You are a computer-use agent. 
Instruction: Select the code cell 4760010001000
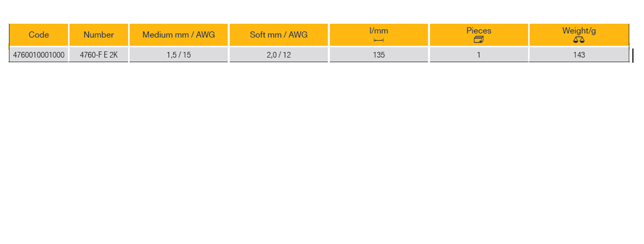point(39,55)
